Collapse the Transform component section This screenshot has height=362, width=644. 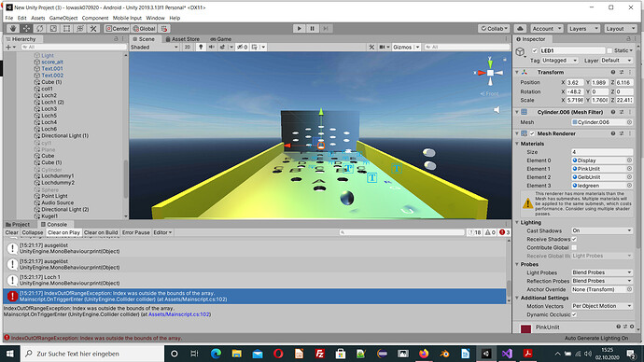pyautogui.click(x=517, y=72)
